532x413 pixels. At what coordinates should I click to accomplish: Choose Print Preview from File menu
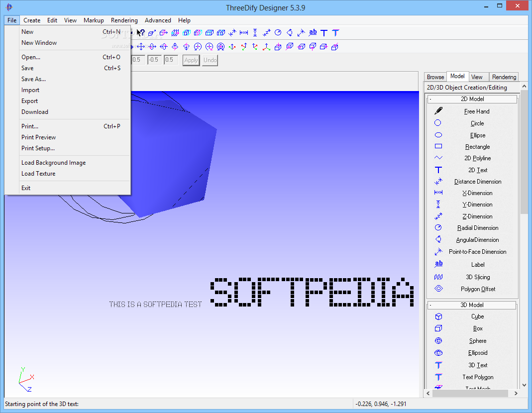click(68, 137)
